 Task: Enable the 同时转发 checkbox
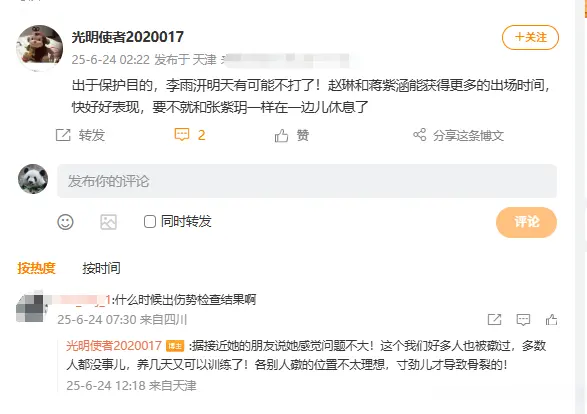click(150, 222)
